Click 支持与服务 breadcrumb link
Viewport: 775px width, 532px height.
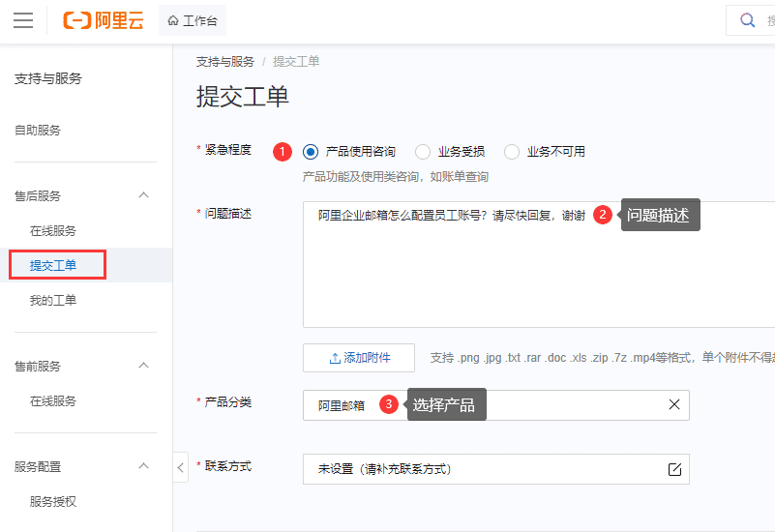(224, 62)
